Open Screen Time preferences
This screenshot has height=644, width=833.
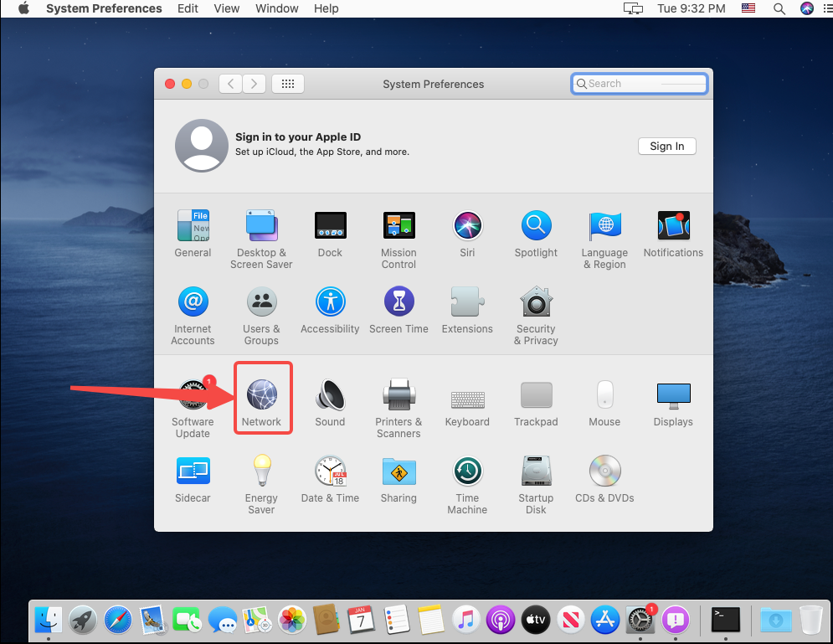click(x=399, y=310)
